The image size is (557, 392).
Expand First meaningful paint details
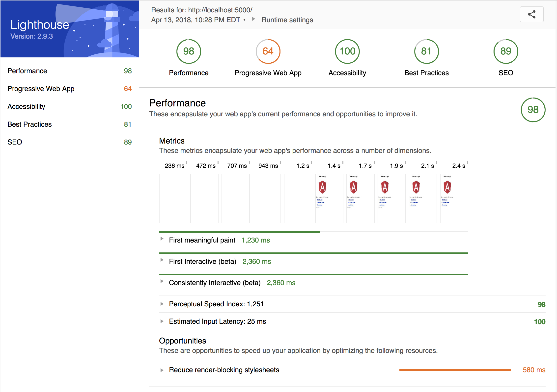point(162,239)
